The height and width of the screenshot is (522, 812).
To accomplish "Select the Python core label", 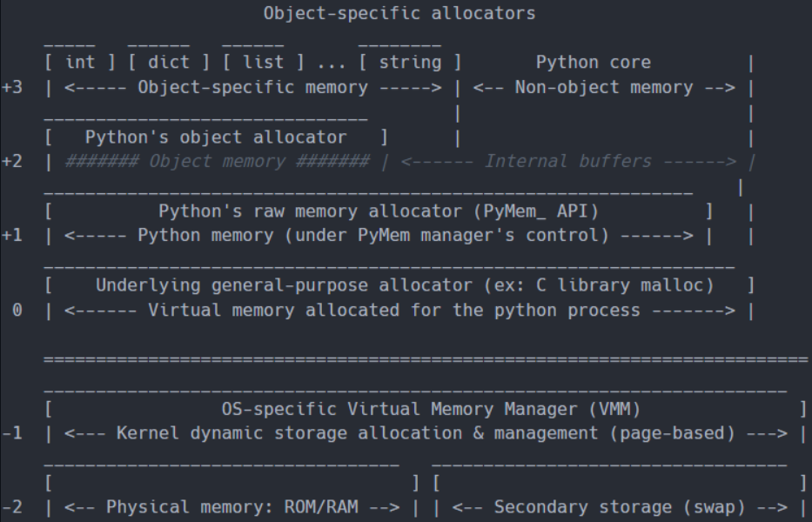I will click(x=593, y=62).
